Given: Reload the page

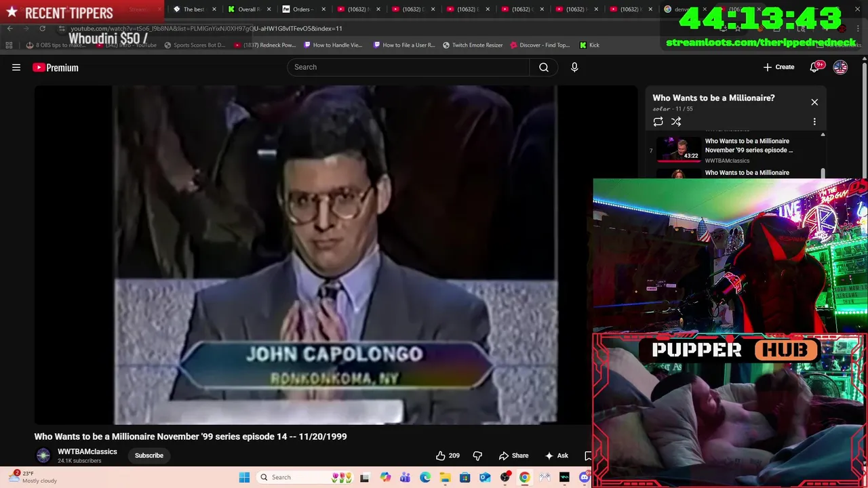Looking at the screenshot, I should pos(42,28).
